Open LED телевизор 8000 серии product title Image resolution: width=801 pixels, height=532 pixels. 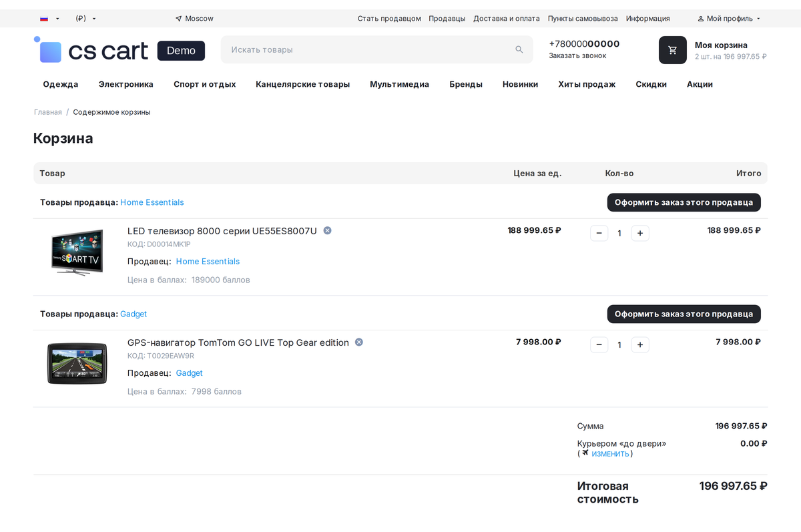[222, 231]
